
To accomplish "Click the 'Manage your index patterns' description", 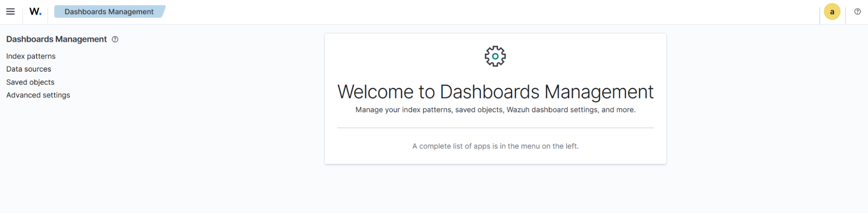I will pyautogui.click(x=495, y=110).
